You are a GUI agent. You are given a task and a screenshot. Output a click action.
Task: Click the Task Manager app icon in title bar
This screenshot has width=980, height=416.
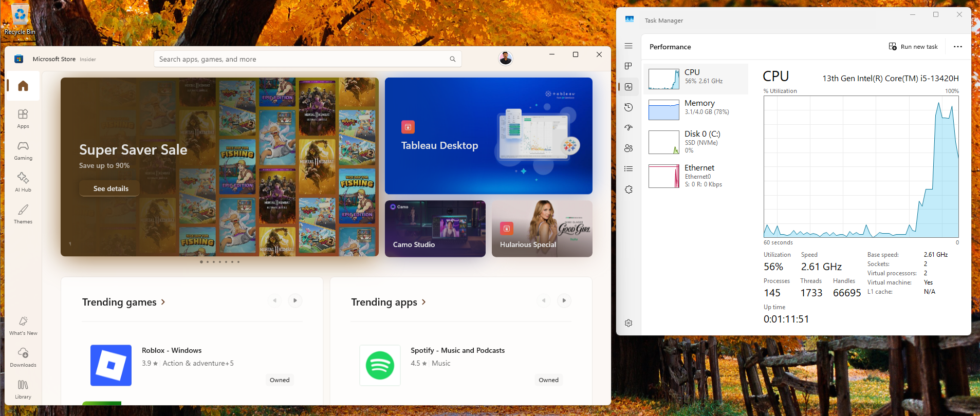pos(630,20)
